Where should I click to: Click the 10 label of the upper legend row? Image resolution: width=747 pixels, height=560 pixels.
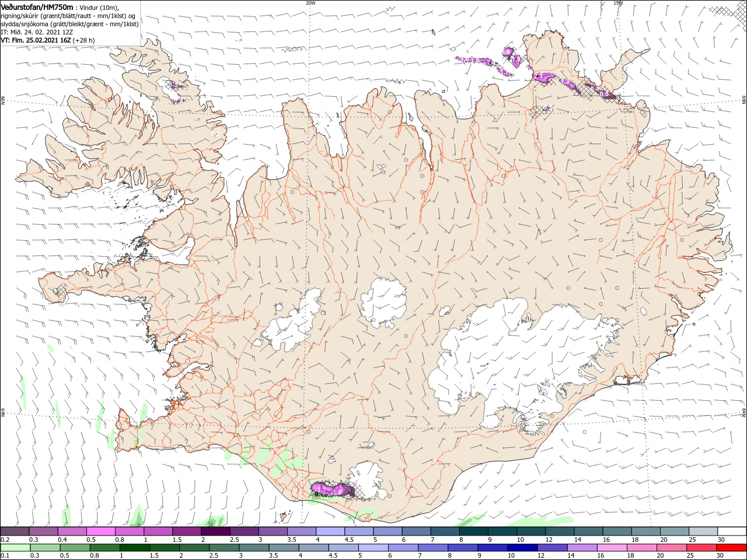(x=519, y=540)
